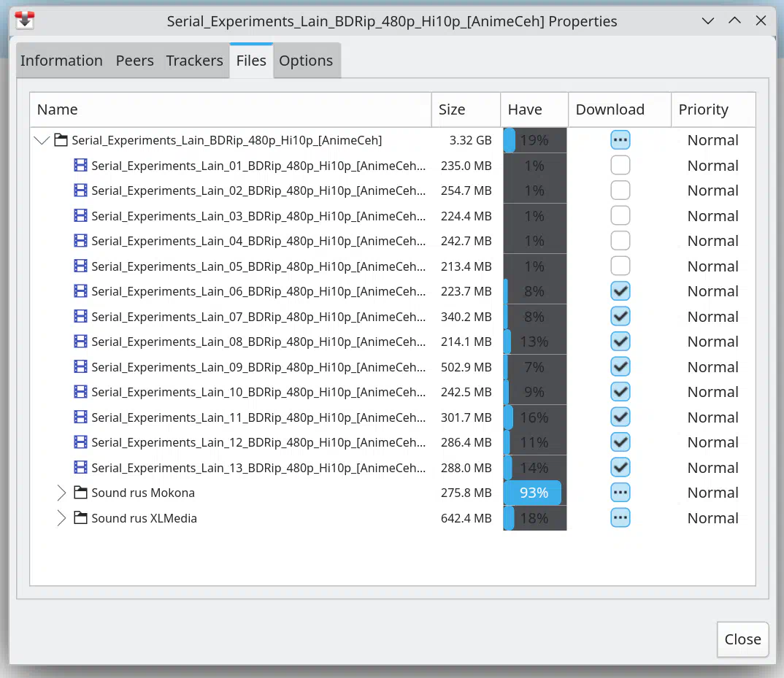Click the video file icon for Lain_02
Screen dimensions: 784x678
click(x=80, y=190)
